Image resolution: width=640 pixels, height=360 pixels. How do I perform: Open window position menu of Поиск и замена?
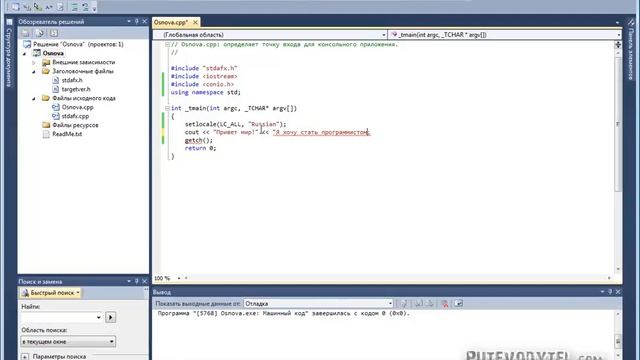click(129, 281)
